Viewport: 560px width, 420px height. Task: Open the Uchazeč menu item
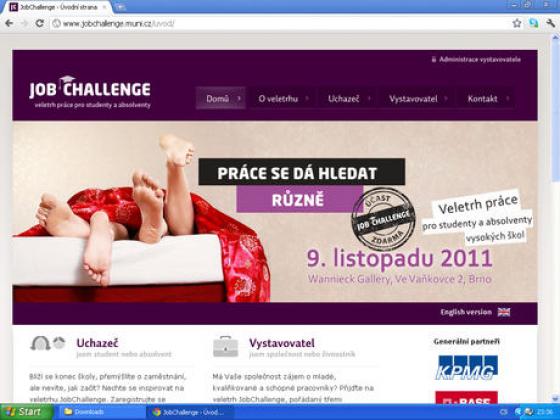(x=343, y=99)
